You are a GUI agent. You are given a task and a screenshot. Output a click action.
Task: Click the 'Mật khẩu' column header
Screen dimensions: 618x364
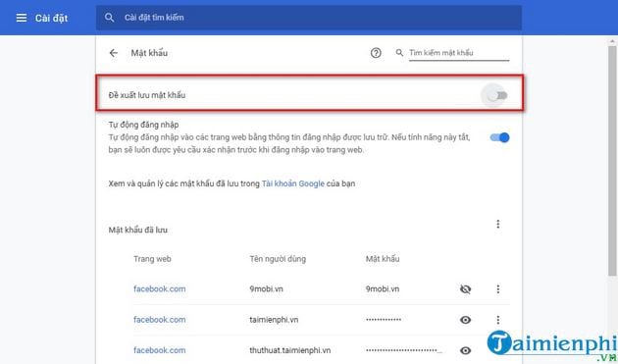(383, 259)
